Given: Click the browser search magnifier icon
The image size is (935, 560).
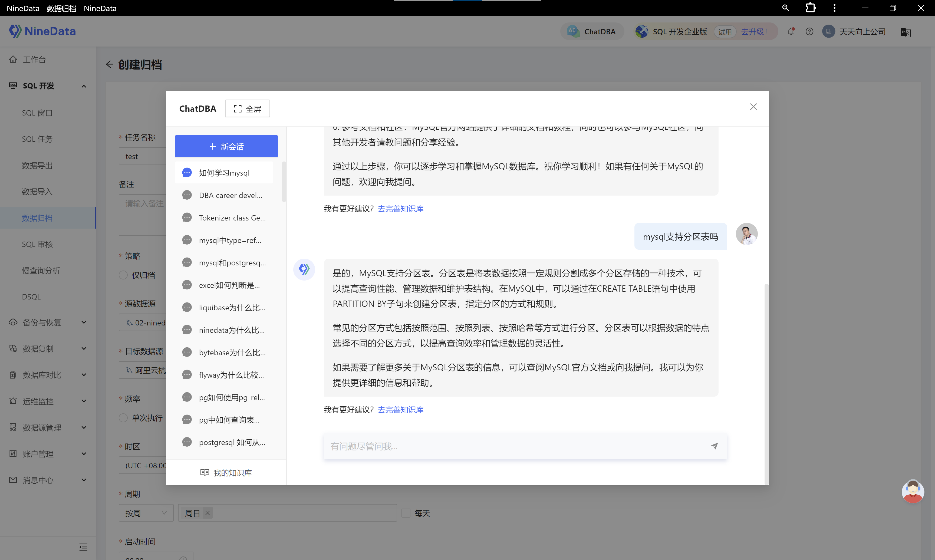Looking at the screenshot, I should tap(786, 8).
